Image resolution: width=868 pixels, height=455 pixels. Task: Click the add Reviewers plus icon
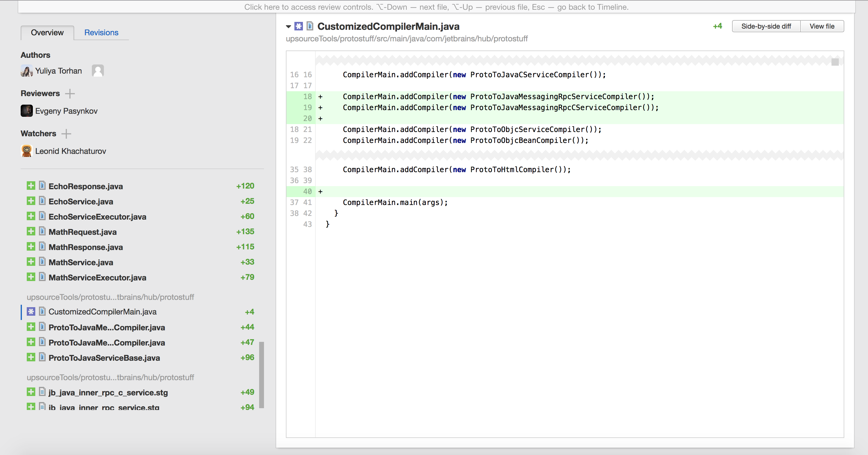coord(69,94)
